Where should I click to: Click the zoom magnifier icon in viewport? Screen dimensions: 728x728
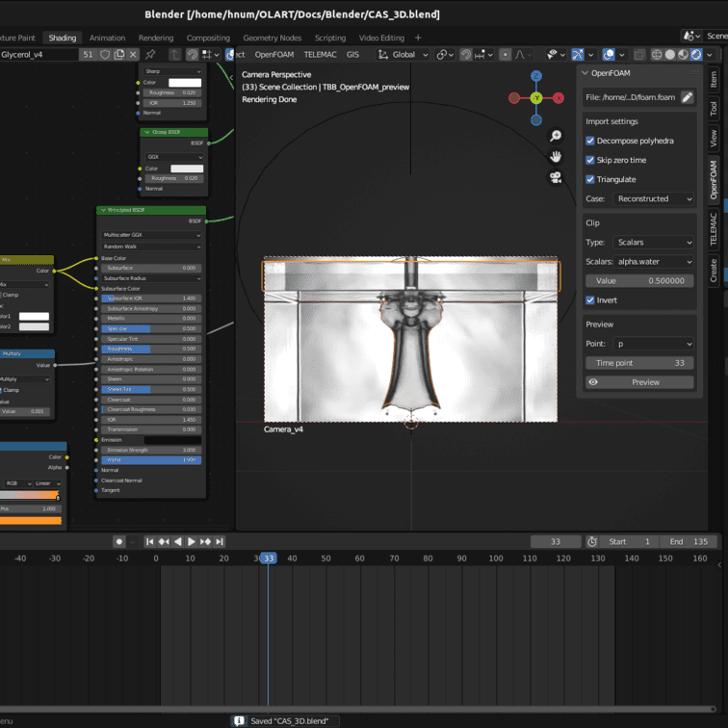coord(556,137)
